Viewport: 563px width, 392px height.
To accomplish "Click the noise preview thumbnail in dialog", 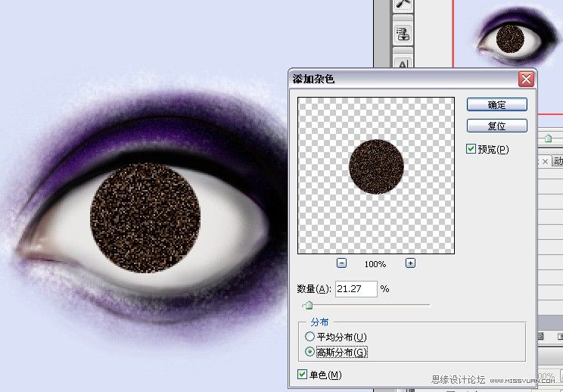I will (376, 176).
